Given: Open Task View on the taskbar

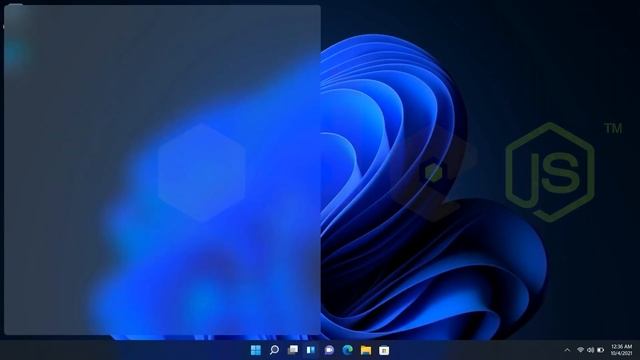Looking at the screenshot, I should 293,350.
